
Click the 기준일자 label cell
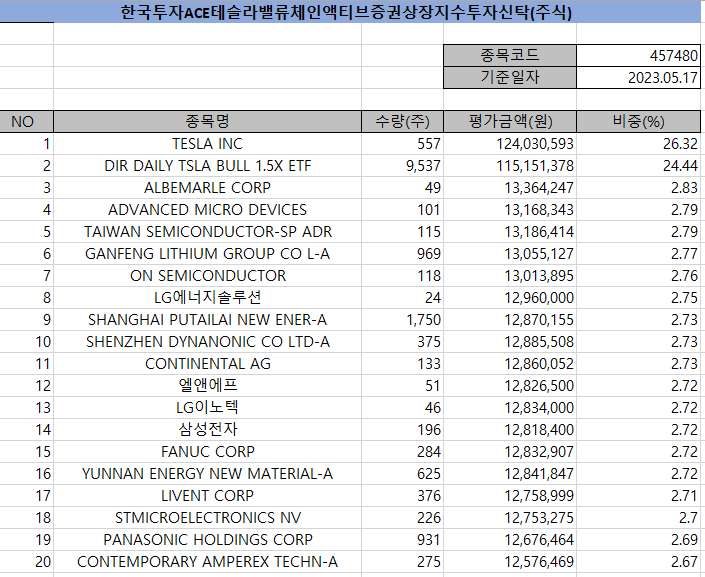pos(510,77)
